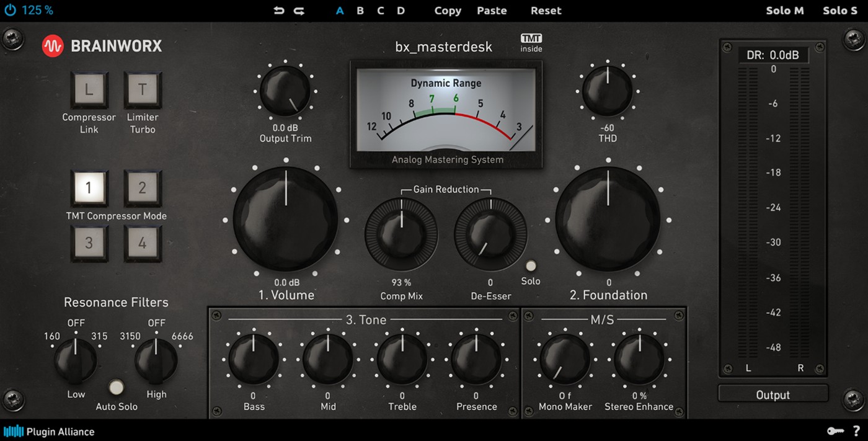Image resolution: width=868 pixels, height=441 pixels.
Task: Click the power bypass icon
Action: coord(10,10)
